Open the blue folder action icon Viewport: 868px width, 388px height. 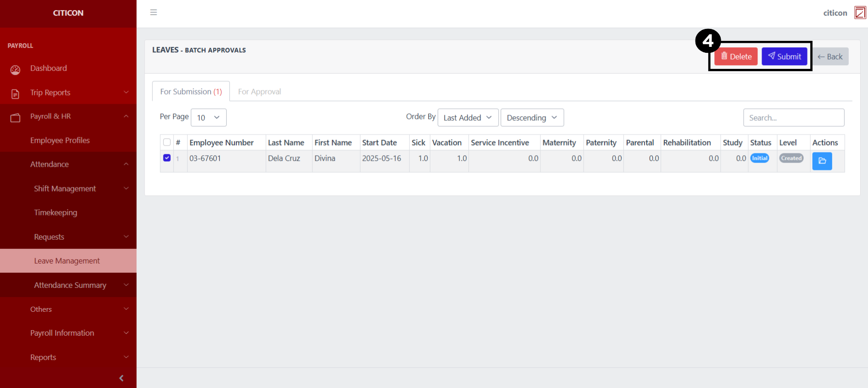[822, 161]
